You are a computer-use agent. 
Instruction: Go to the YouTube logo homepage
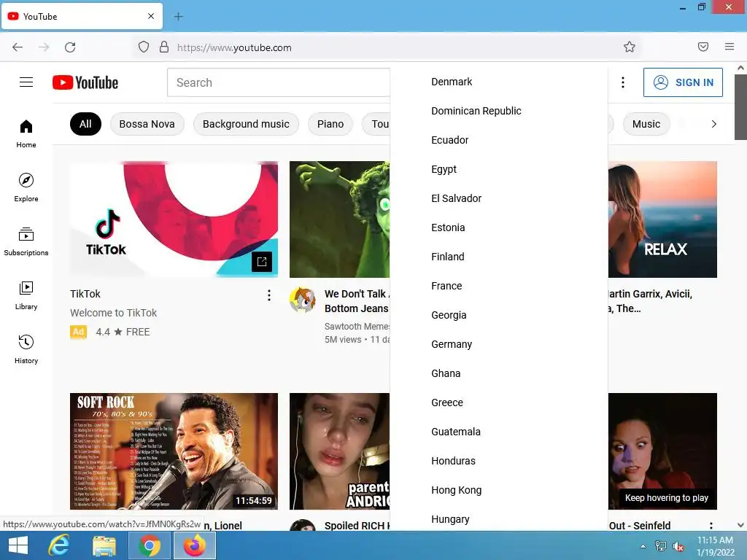[85, 82]
